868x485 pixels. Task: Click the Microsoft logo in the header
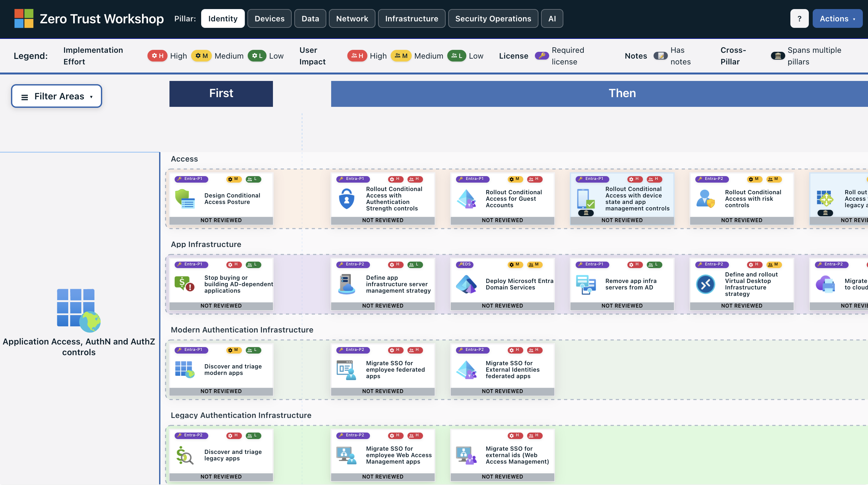(x=24, y=18)
